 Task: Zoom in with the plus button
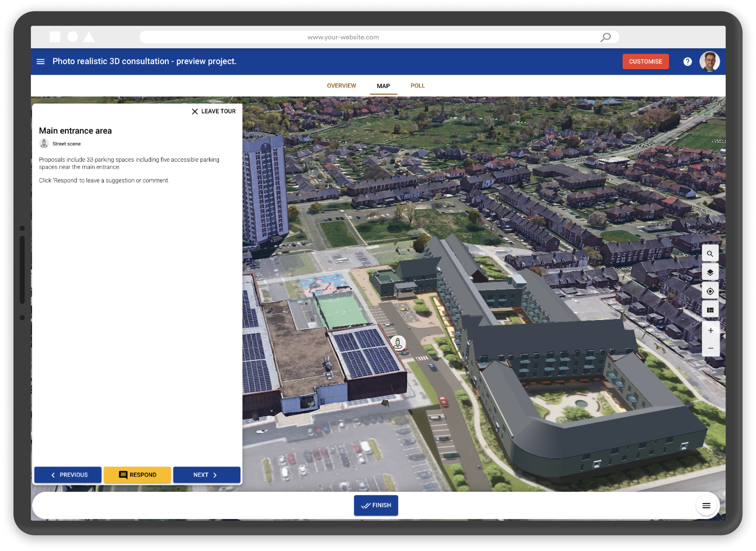tap(710, 331)
